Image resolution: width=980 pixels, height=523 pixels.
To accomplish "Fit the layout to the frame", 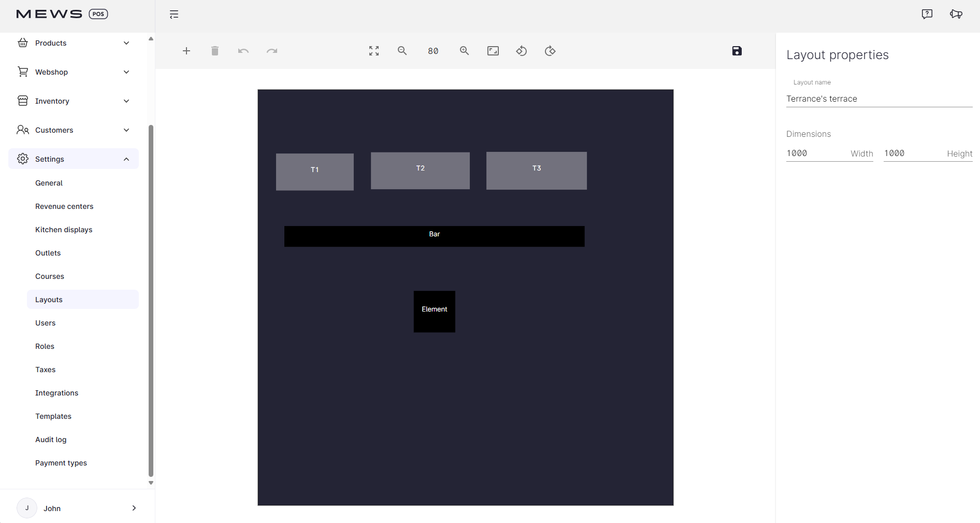I will pos(493,51).
